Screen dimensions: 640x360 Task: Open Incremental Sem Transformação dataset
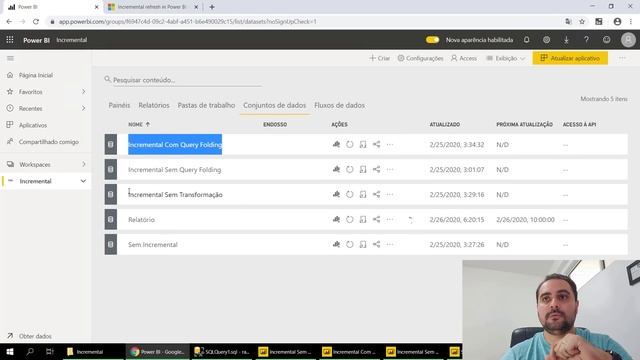pos(176,195)
